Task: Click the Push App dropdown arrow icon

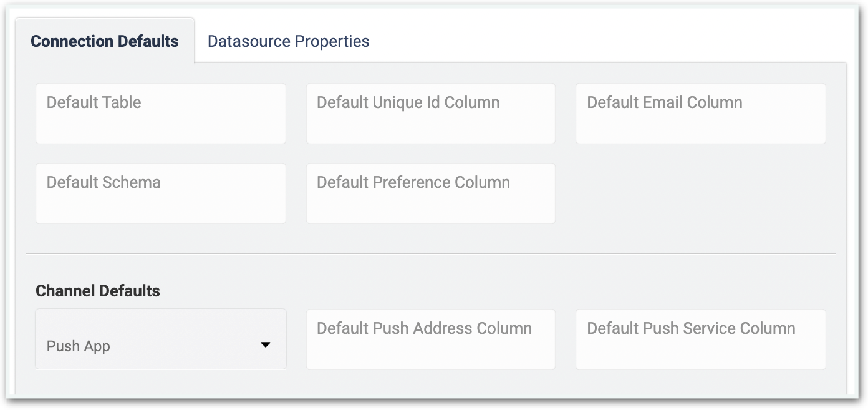Action: tap(266, 345)
